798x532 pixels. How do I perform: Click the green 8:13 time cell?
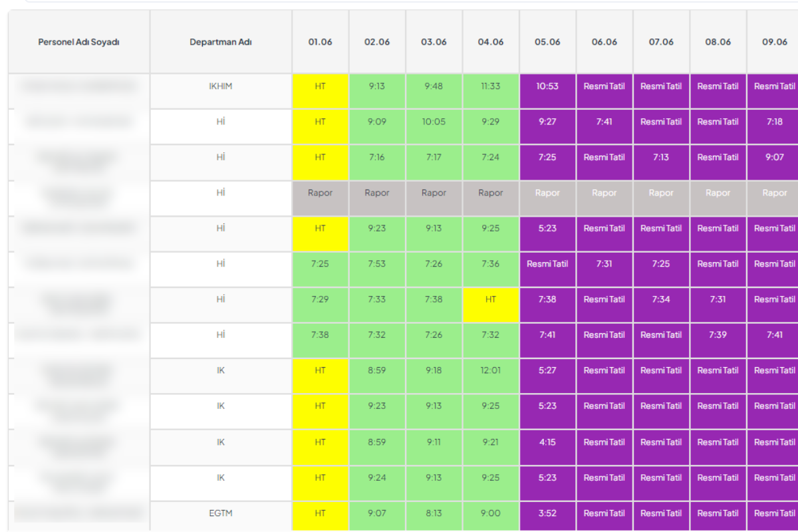pyautogui.click(x=434, y=513)
